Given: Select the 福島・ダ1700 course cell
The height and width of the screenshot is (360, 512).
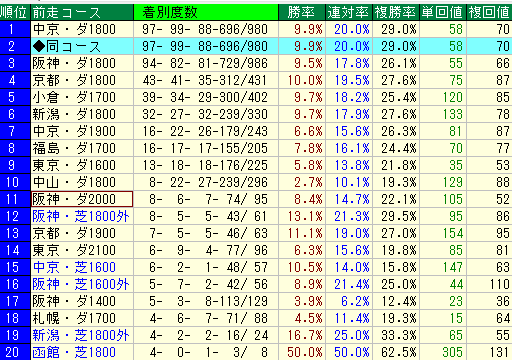Looking at the screenshot, I should click(x=82, y=148).
